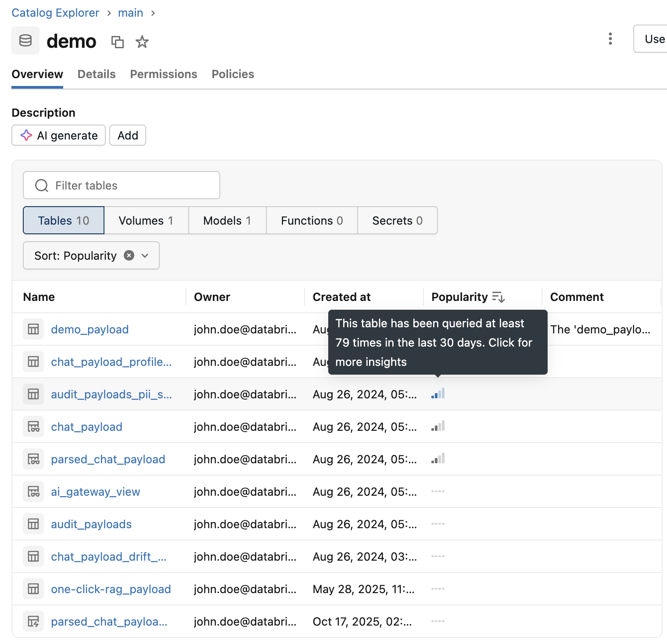Image resolution: width=667 pixels, height=644 pixels.
Task: Focus the Filter tables input
Action: click(122, 185)
